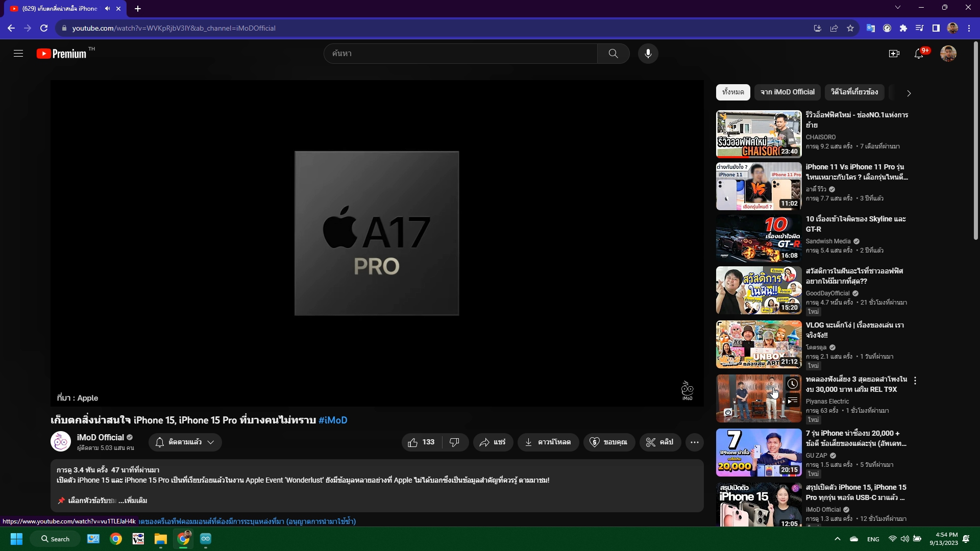
Task: Open Arduino IDE from taskbar
Action: (x=206, y=539)
